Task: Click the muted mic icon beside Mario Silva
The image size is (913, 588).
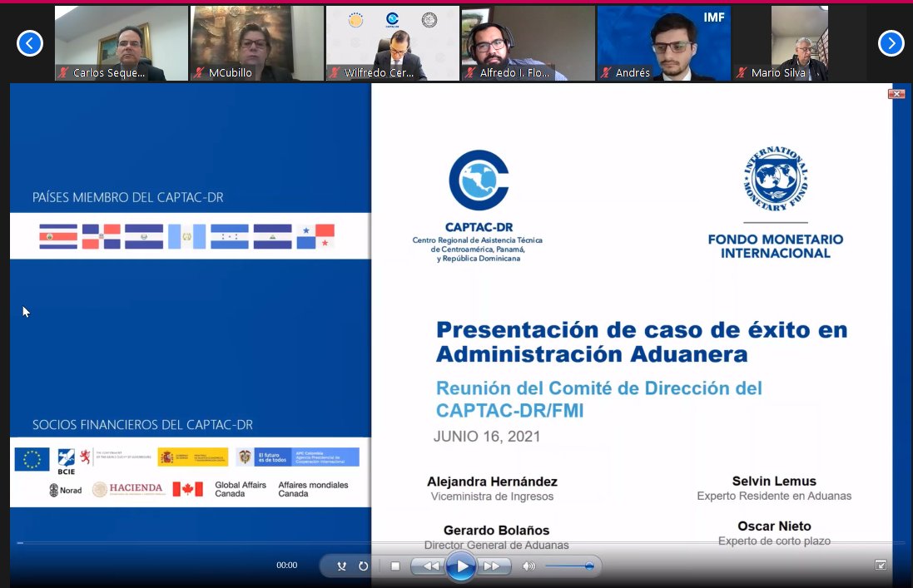Action: coord(742,72)
